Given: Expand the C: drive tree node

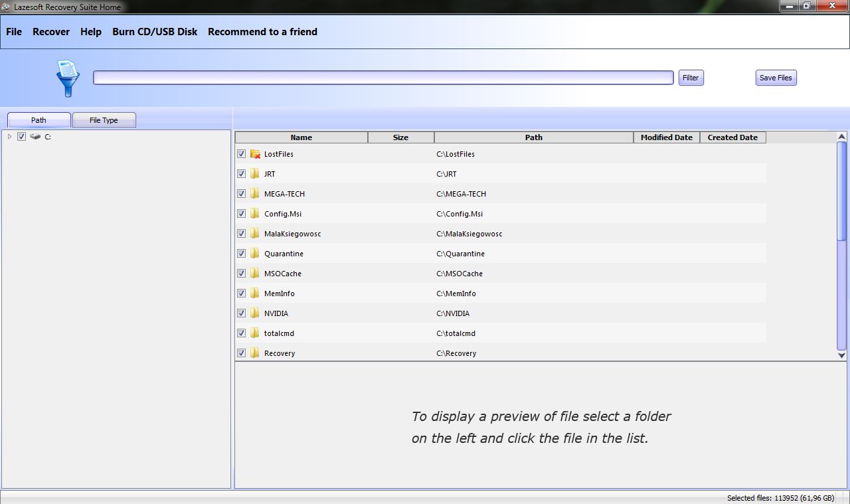Looking at the screenshot, I should coord(9,137).
